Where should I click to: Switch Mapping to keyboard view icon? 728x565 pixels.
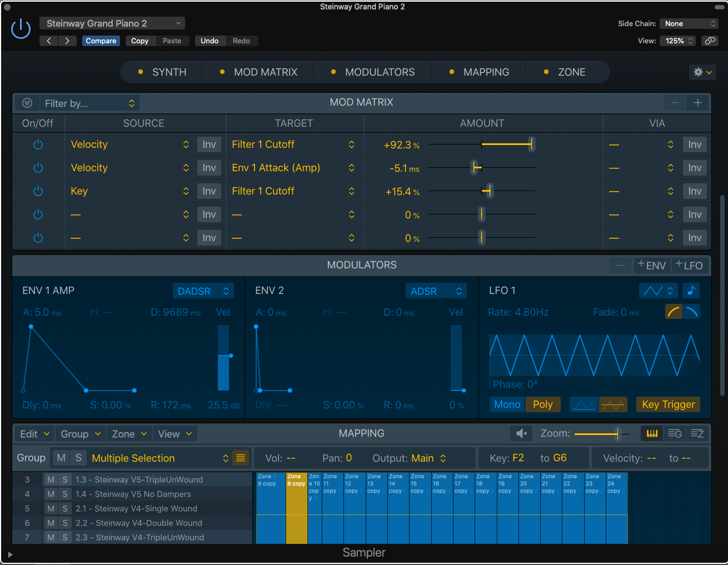pos(652,433)
